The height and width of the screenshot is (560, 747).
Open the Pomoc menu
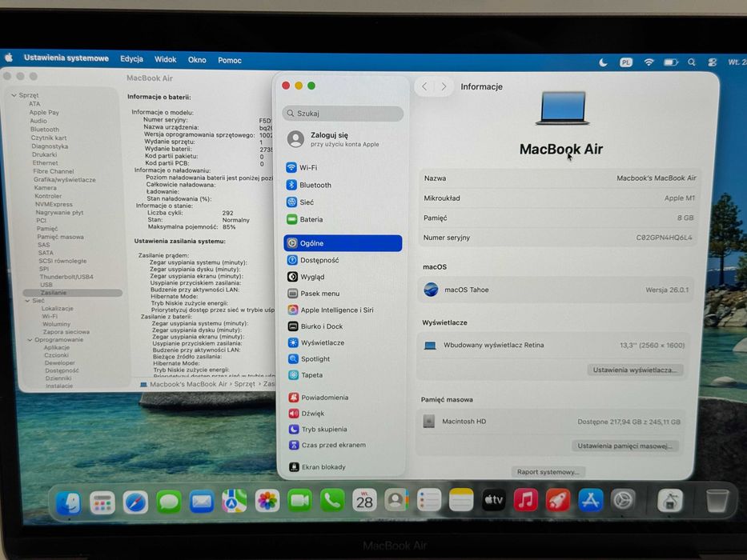coord(230,61)
